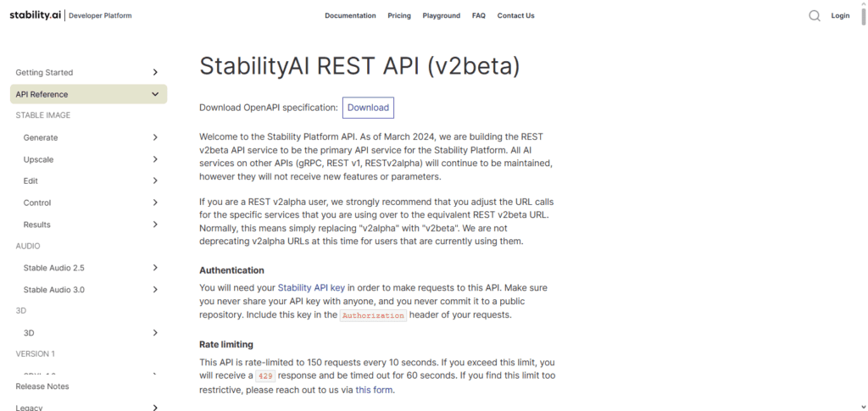Image resolution: width=868 pixels, height=411 pixels.
Task: Open the 'this form' link
Action: click(374, 390)
